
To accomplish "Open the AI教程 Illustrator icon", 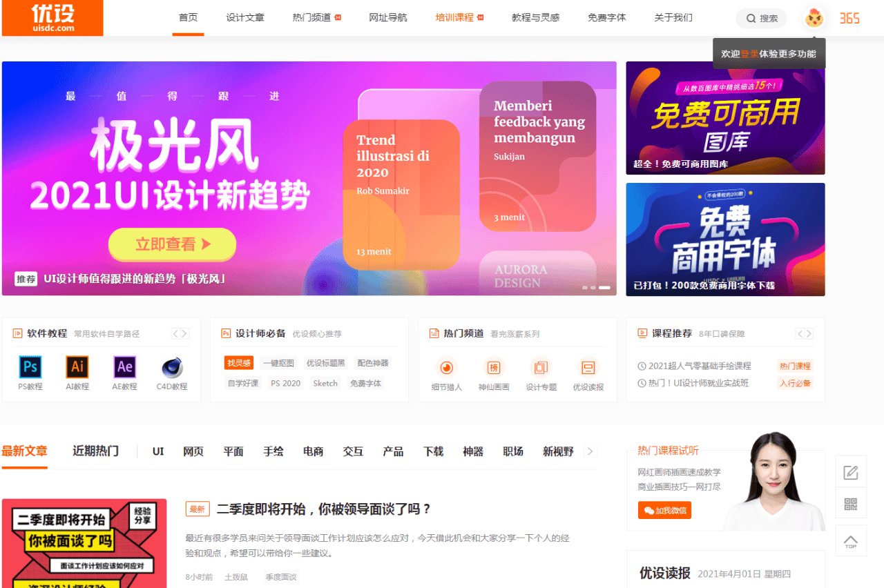I will click(77, 367).
